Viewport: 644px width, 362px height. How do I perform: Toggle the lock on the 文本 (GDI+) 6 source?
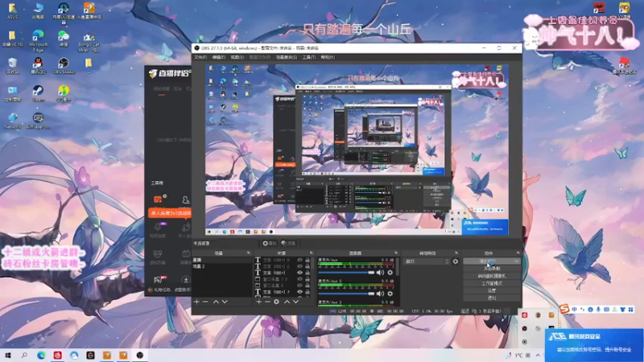coord(308,260)
